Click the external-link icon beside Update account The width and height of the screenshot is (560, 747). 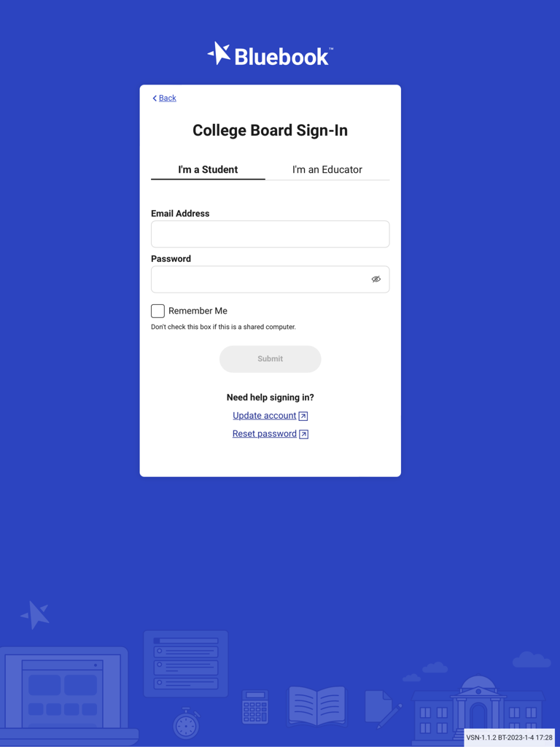tap(303, 415)
